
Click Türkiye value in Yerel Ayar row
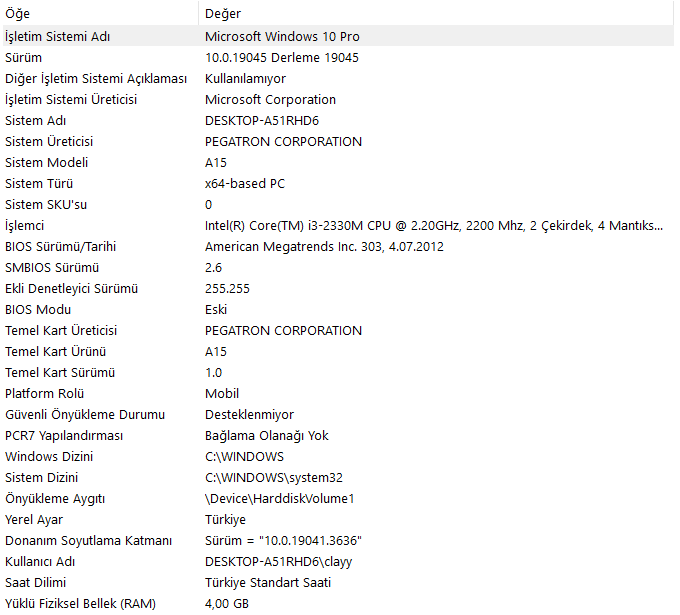[225, 520]
